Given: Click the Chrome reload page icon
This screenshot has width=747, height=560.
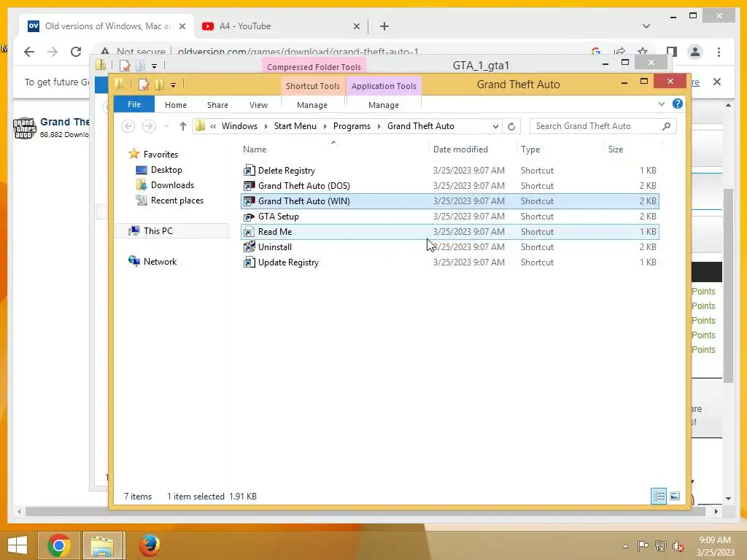Looking at the screenshot, I should click(x=76, y=52).
